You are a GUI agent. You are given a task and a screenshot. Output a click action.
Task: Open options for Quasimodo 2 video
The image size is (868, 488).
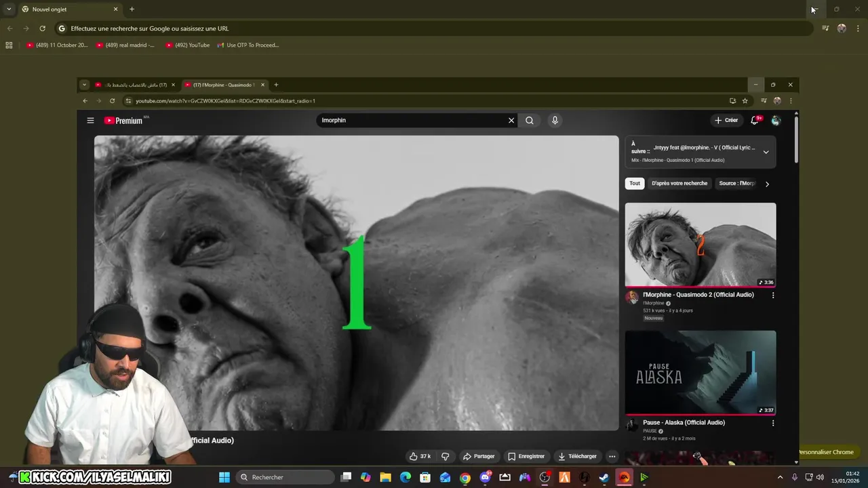[x=773, y=296]
